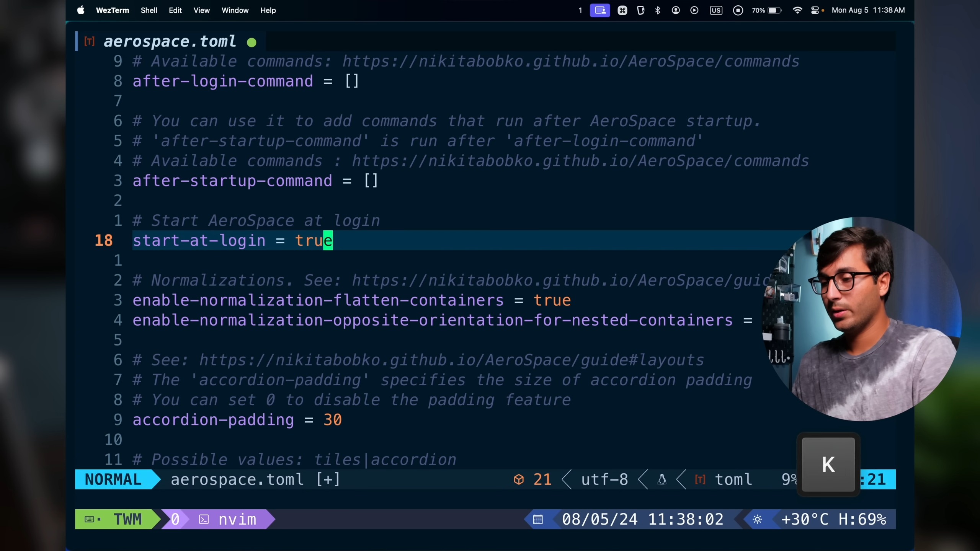Click the sun weather icon in status bar
The image size is (980, 551).
757,519
